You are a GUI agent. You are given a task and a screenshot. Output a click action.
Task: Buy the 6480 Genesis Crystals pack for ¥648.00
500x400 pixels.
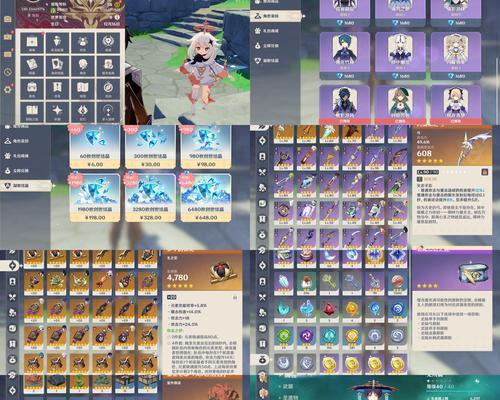(x=206, y=197)
